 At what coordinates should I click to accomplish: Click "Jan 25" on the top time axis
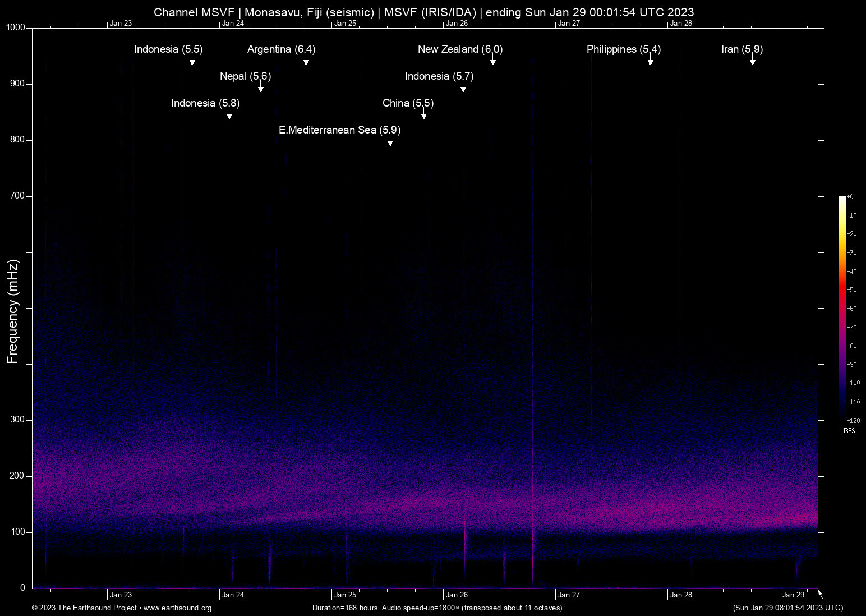tap(346, 24)
